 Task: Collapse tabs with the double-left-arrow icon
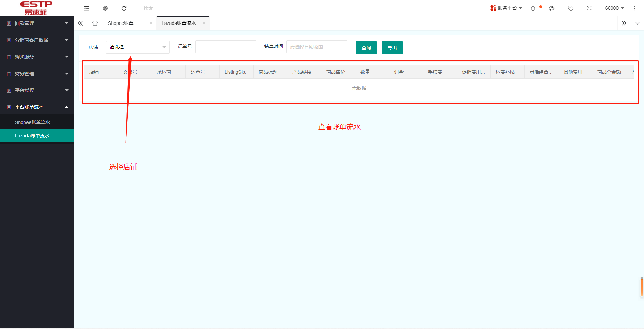[x=80, y=23]
